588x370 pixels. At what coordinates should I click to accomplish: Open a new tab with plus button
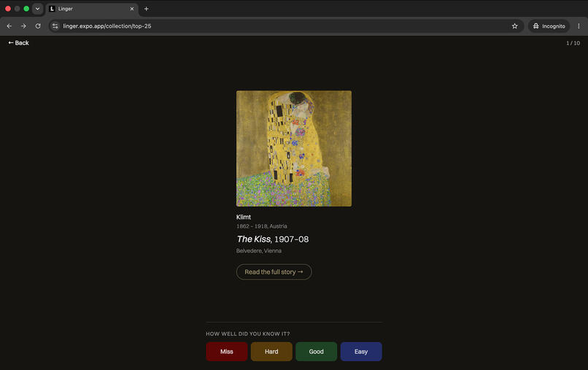click(x=146, y=9)
